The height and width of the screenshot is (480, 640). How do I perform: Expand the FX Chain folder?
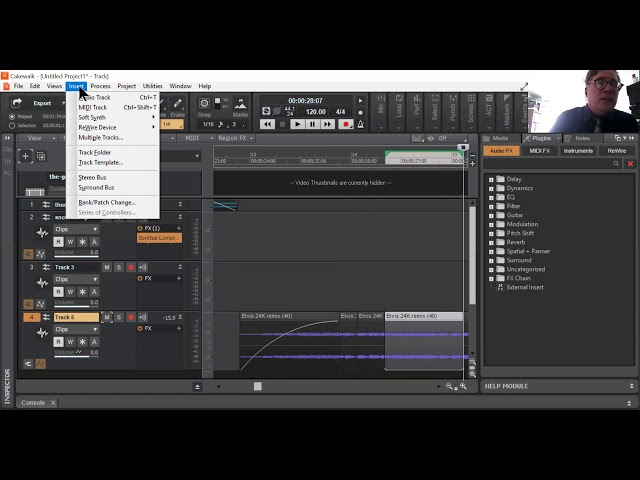click(491, 278)
